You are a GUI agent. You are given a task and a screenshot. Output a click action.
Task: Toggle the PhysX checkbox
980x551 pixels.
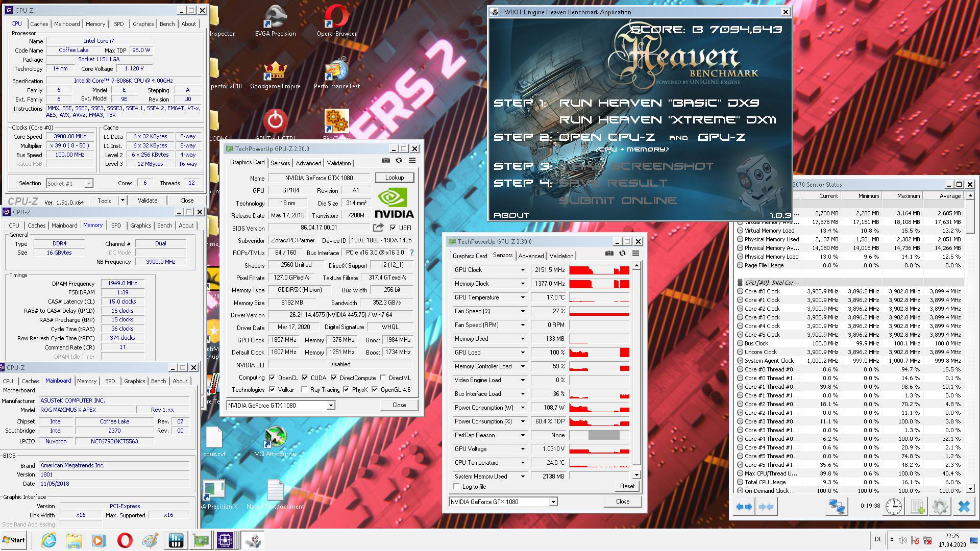pyautogui.click(x=346, y=390)
